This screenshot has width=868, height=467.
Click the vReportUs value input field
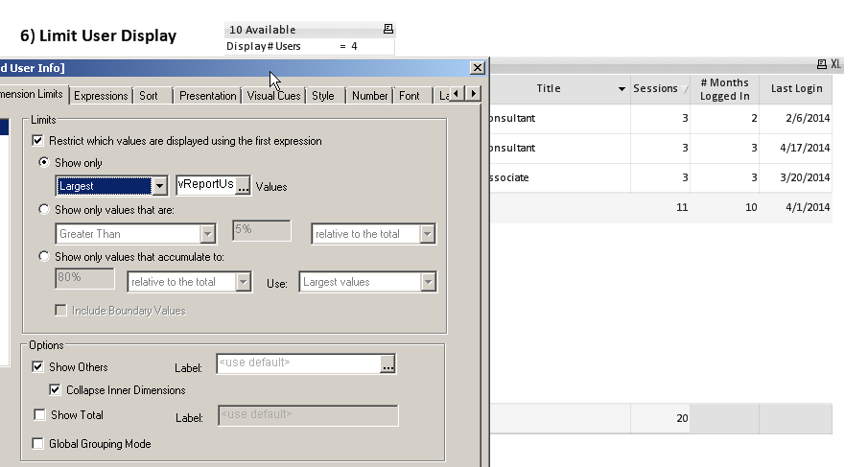pyautogui.click(x=205, y=185)
